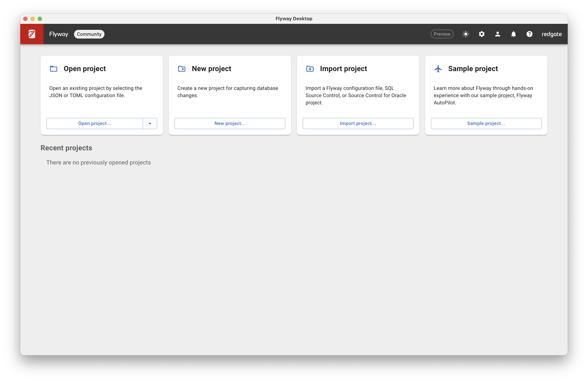
Task: Click the Flyway Desktop window title
Action: (x=294, y=18)
